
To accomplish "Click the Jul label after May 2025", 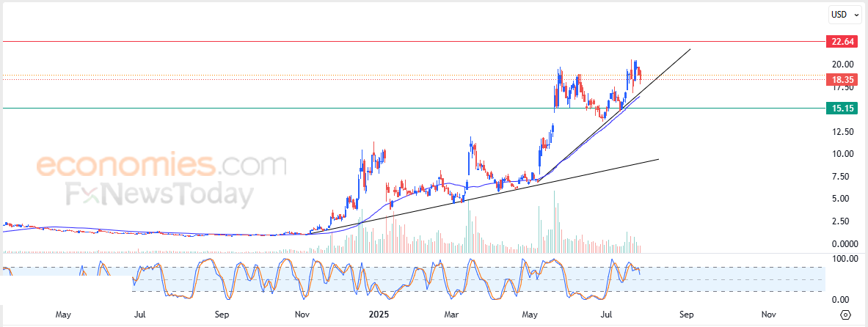I will [608, 315].
